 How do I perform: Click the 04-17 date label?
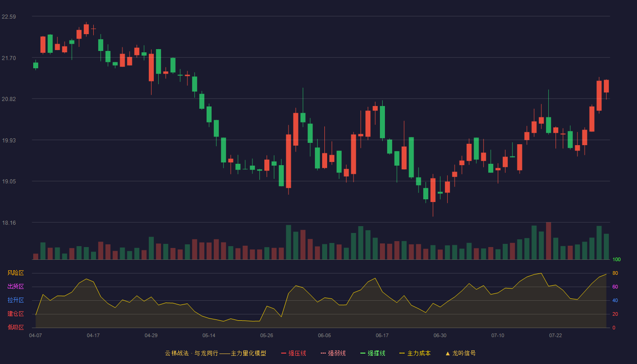click(93, 335)
